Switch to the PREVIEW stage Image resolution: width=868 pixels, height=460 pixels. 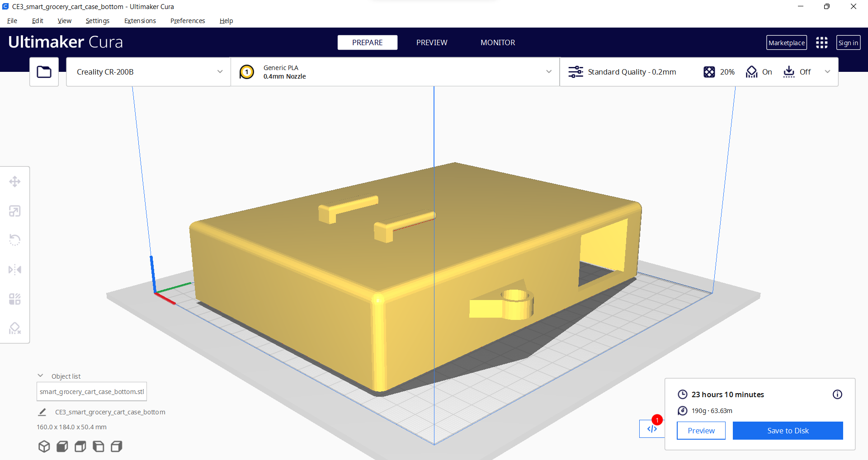(432, 42)
